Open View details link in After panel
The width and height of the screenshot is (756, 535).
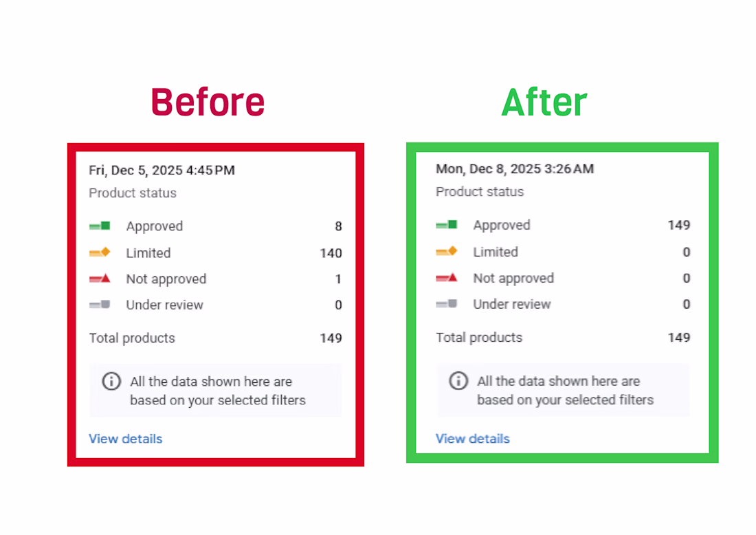pyautogui.click(x=473, y=439)
